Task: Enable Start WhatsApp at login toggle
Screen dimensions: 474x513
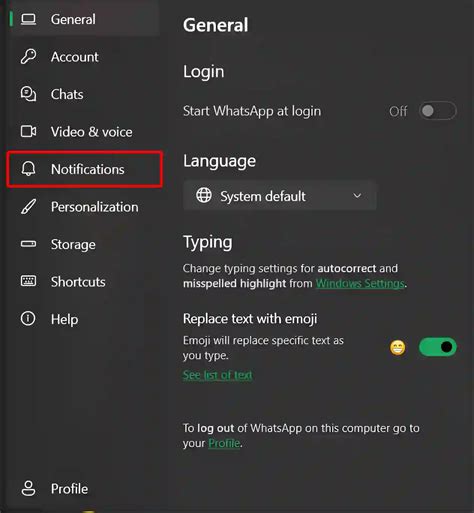Action: (438, 111)
